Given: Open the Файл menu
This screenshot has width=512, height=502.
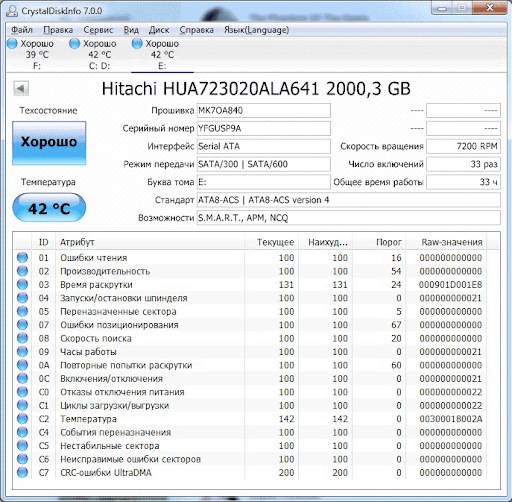Looking at the screenshot, I should [x=22, y=30].
